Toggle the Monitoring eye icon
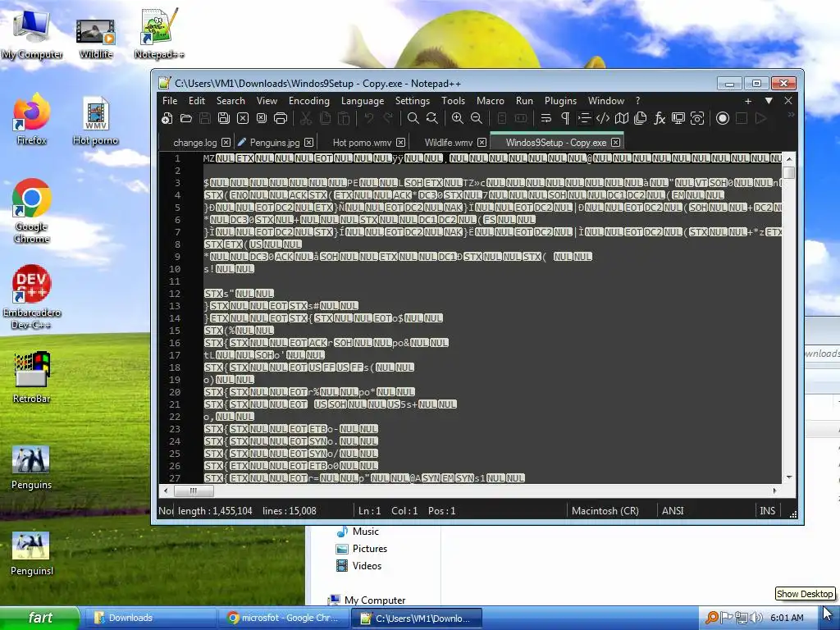The width and height of the screenshot is (840, 630). (x=697, y=118)
